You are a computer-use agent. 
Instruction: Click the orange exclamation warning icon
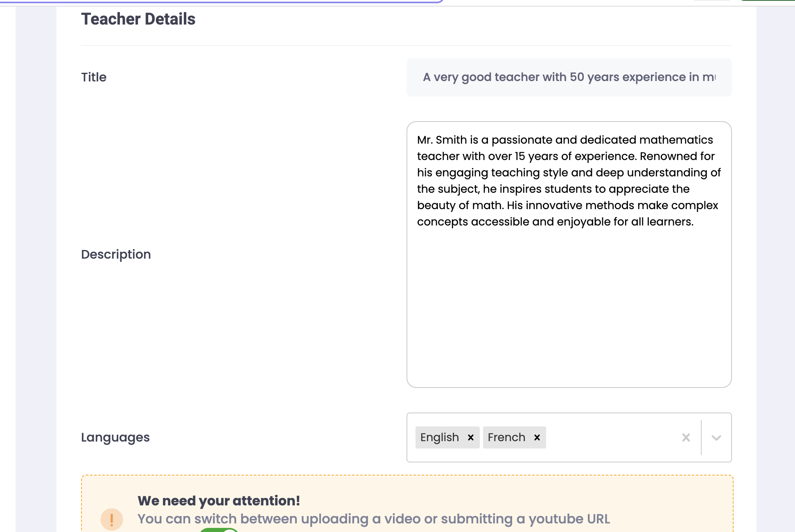click(x=111, y=519)
